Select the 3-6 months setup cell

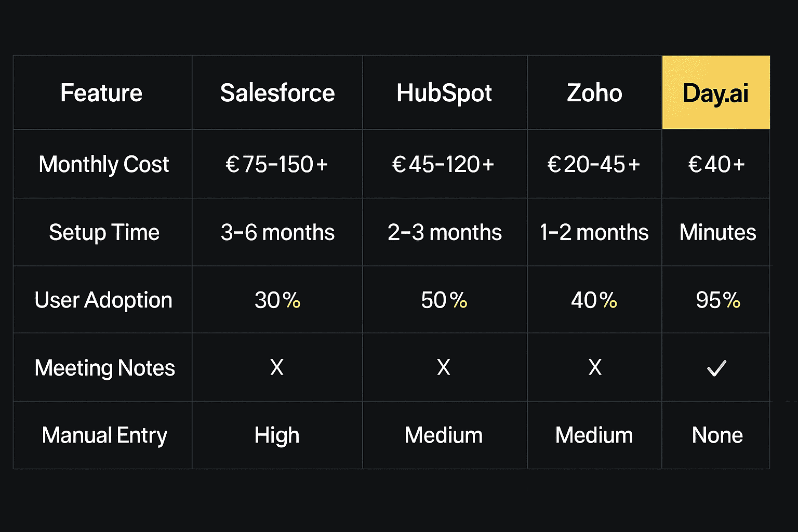click(277, 232)
